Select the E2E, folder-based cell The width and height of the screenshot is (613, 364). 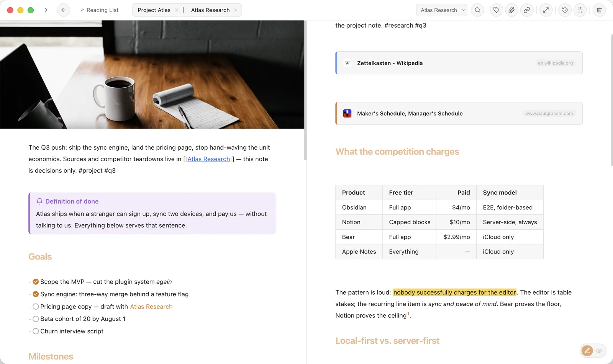click(x=510, y=207)
